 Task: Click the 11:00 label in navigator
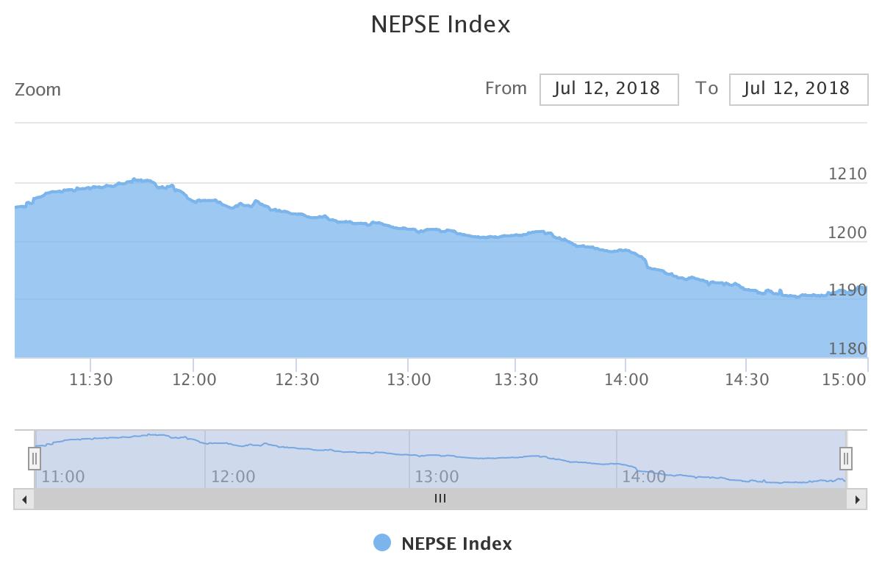62,476
